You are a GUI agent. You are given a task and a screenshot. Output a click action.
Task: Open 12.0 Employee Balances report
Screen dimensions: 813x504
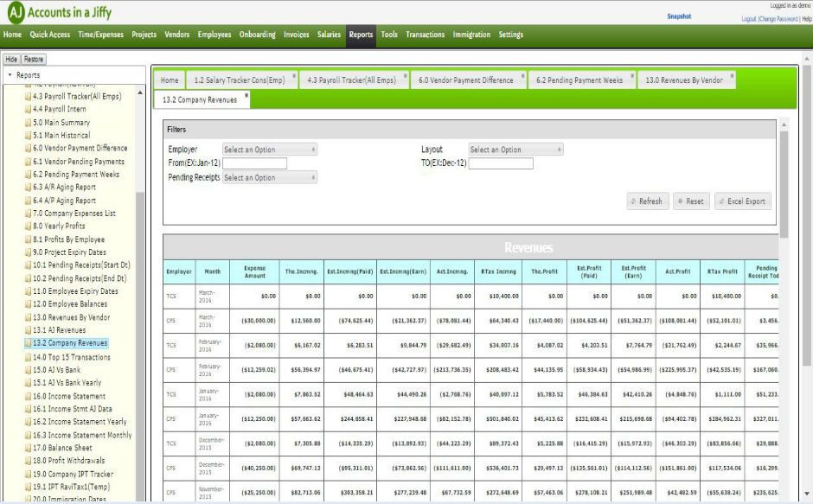[70, 304]
